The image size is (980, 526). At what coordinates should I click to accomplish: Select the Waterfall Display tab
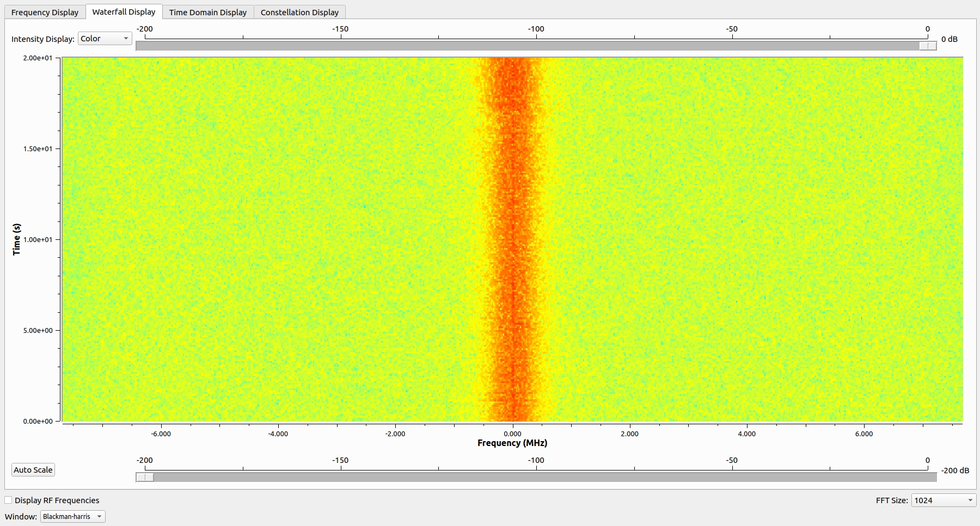(x=124, y=11)
